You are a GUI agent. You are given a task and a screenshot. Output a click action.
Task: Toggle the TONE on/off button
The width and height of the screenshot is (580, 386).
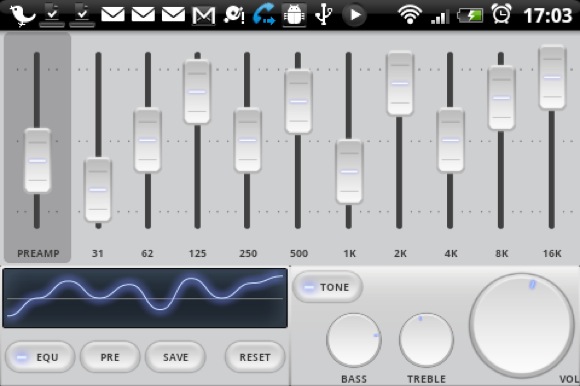[x=327, y=287]
